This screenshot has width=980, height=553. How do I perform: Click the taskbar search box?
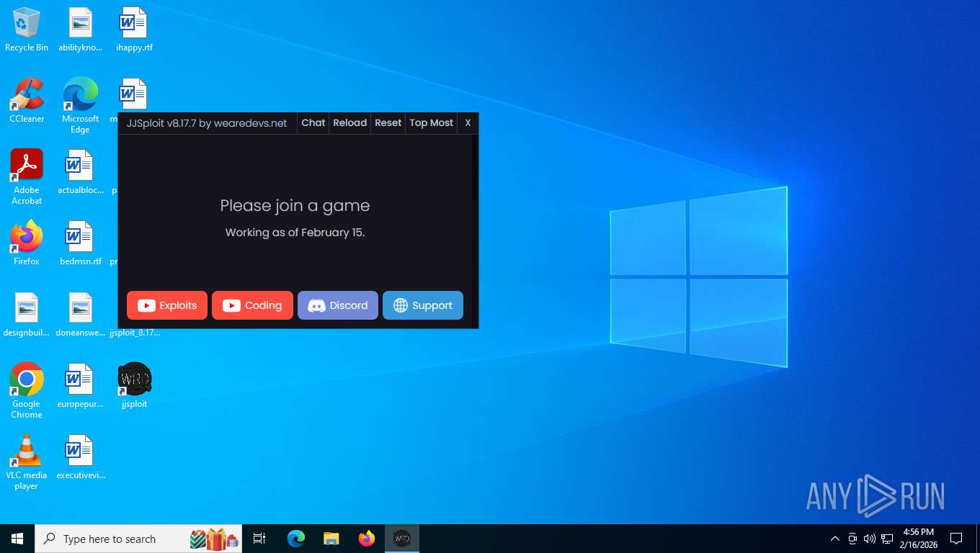pyautogui.click(x=138, y=539)
